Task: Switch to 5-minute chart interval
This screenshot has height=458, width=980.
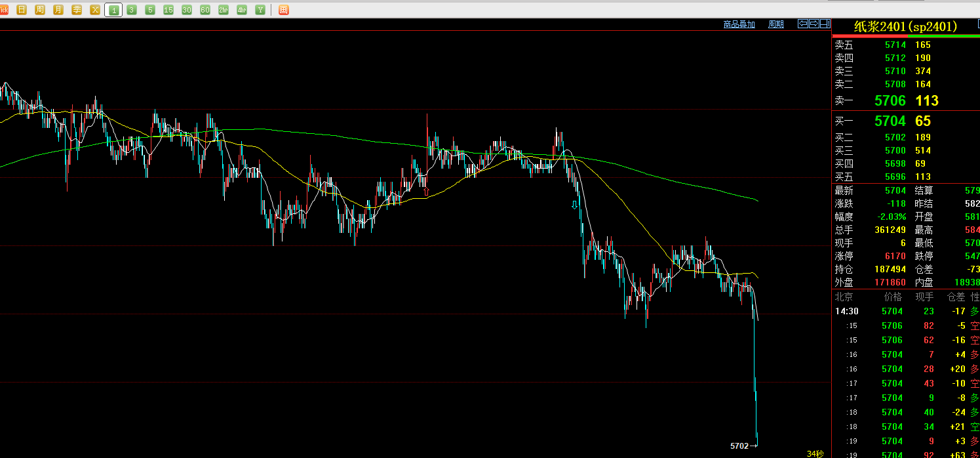Action: point(150,10)
